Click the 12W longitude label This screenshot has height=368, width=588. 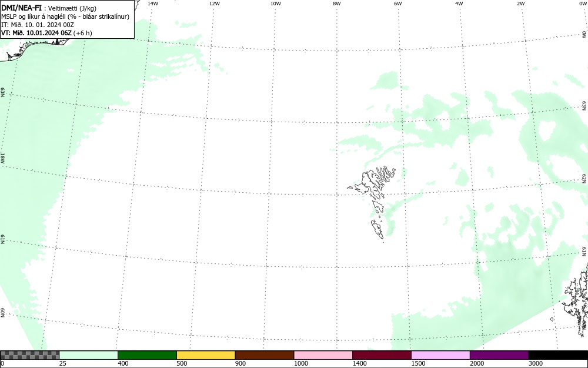coord(214,4)
